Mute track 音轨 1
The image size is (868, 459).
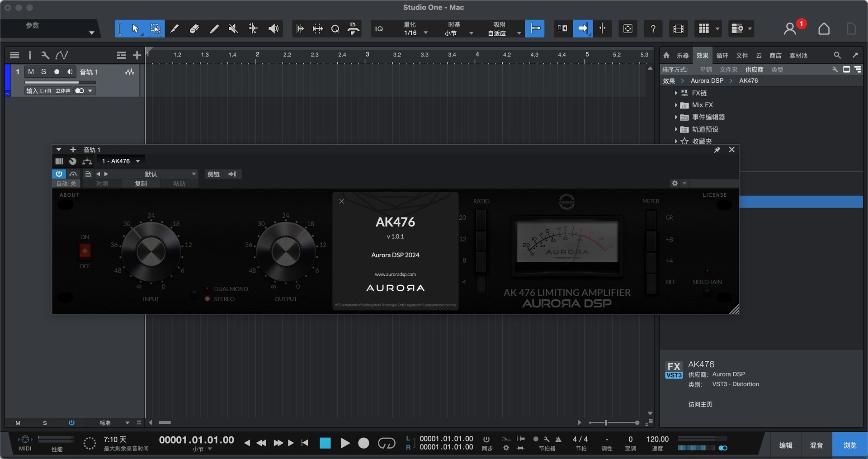click(31, 71)
